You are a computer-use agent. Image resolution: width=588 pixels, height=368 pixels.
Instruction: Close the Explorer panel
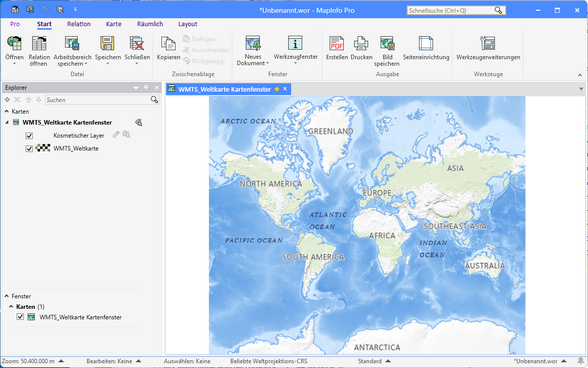[157, 87]
